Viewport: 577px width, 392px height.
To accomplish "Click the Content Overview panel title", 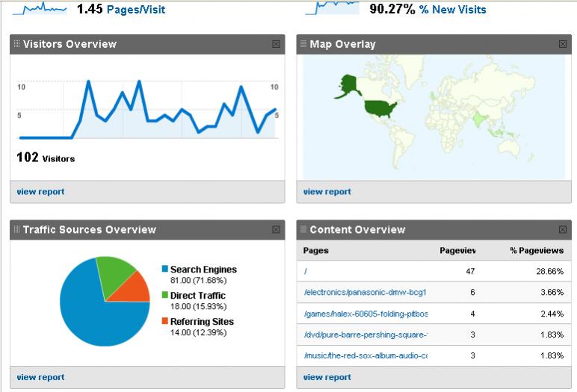I will point(357,230).
